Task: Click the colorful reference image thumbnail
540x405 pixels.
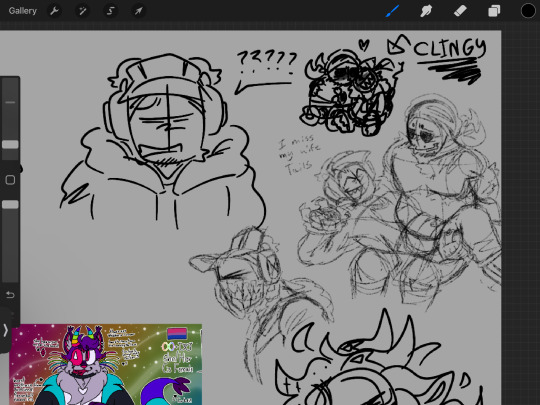Action: tap(105, 364)
